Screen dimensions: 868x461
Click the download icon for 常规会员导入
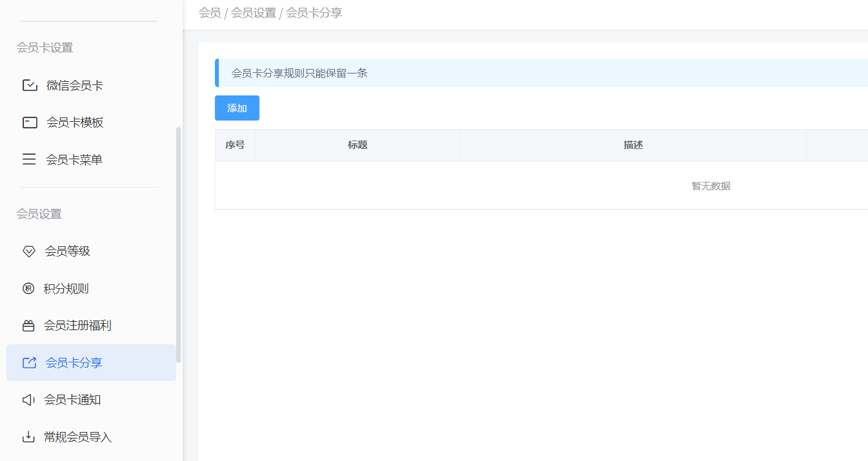[28, 437]
